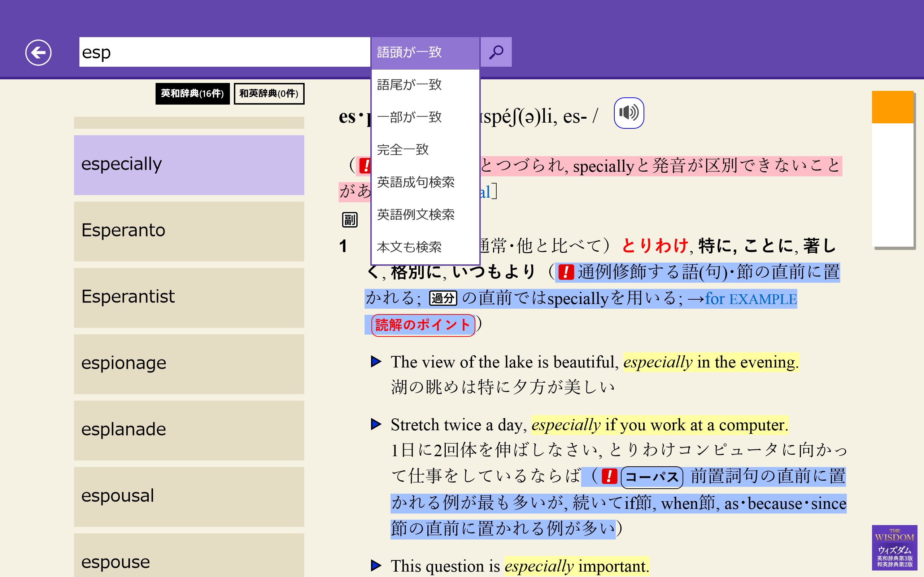Image resolution: width=924 pixels, height=577 pixels.
Task: Play audio for the lake view example
Action: 376,361
